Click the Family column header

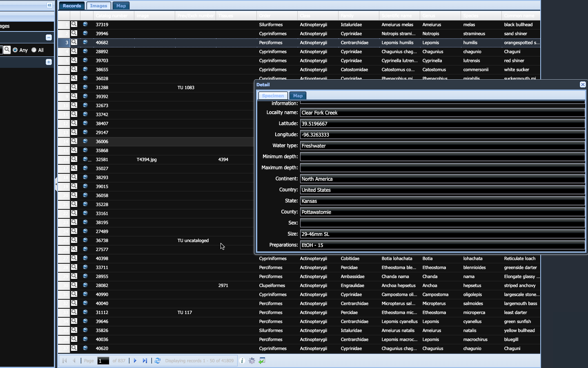359,16
